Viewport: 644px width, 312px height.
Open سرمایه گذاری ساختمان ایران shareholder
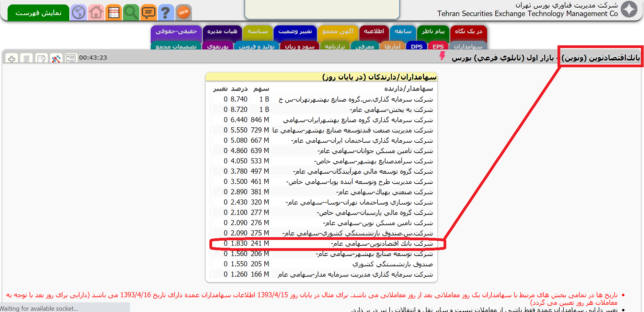[x=321, y=140]
